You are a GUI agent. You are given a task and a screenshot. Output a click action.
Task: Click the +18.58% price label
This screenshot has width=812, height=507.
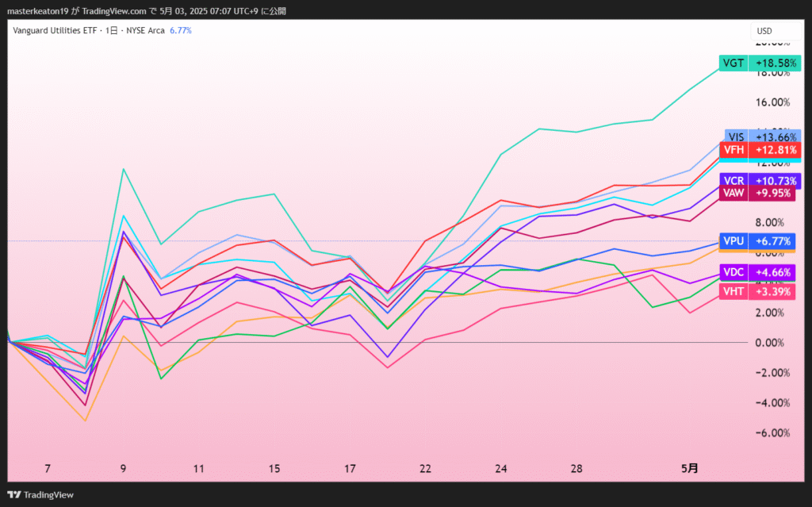pyautogui.click(x=776, y=63)
